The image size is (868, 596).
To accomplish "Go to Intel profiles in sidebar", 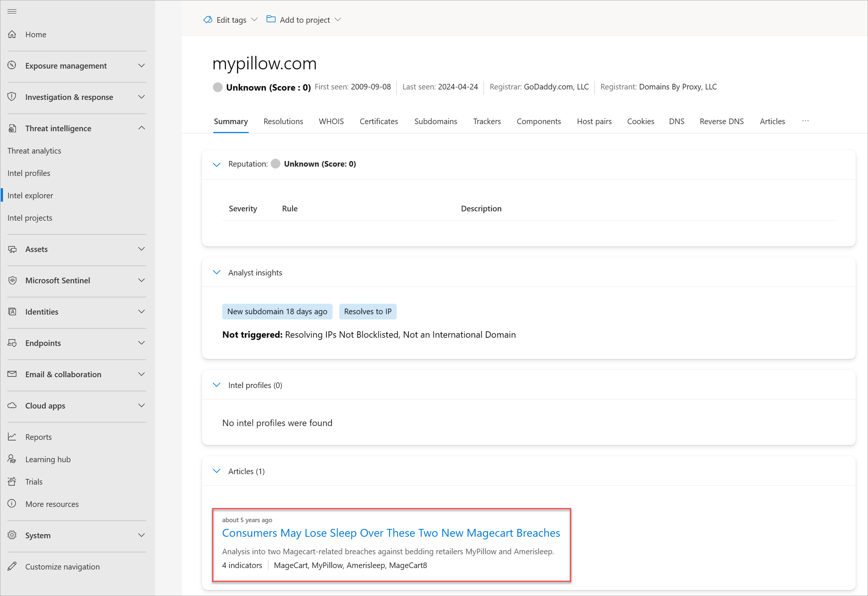I will tap(29, 173).
